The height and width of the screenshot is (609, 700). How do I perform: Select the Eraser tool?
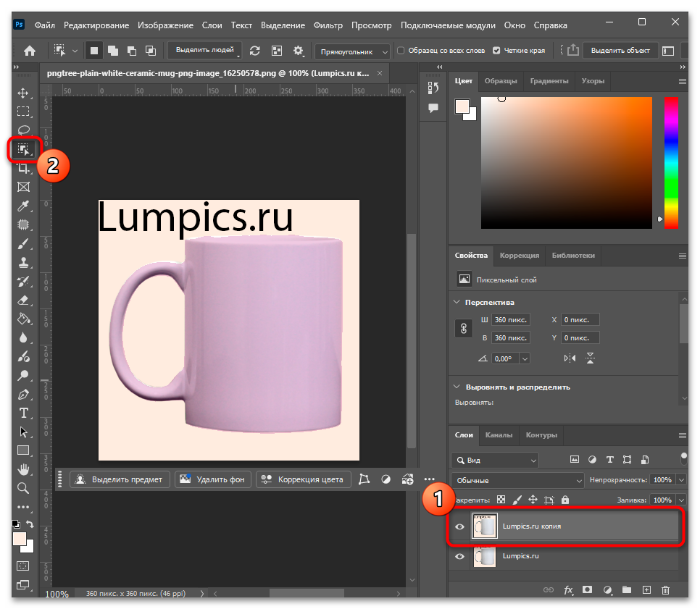click(23, 301)
